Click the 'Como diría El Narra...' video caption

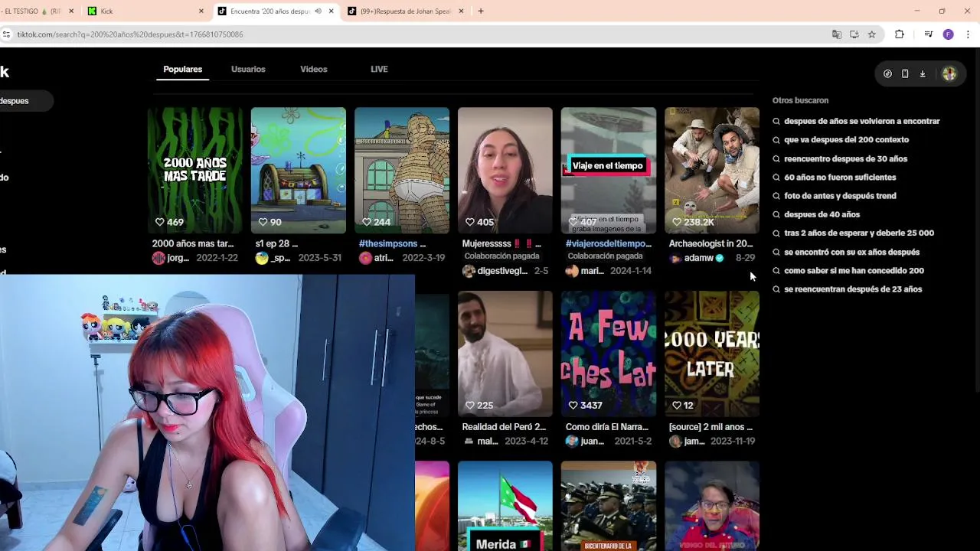click(x=607, y=427)
